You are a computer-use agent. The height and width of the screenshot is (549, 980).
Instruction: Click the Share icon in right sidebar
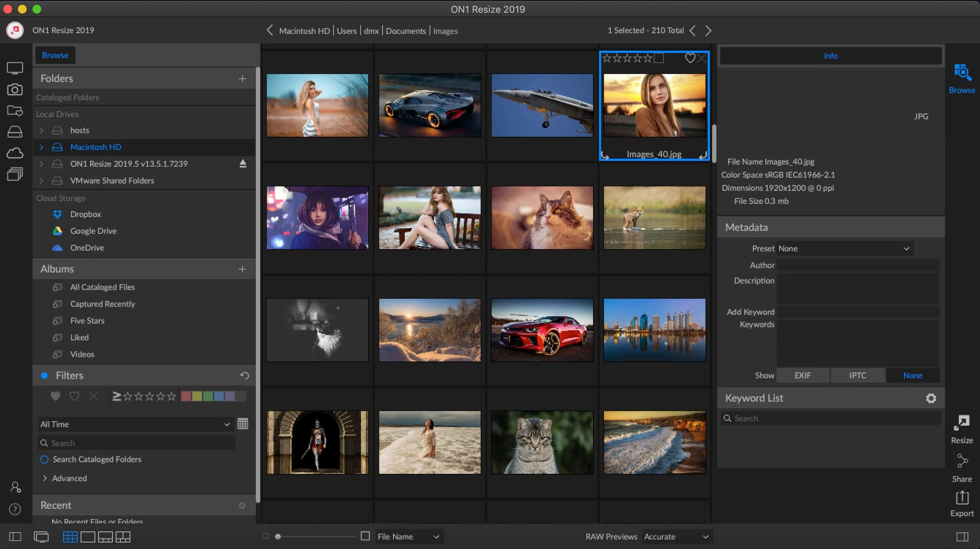click(x=962, y=461)
